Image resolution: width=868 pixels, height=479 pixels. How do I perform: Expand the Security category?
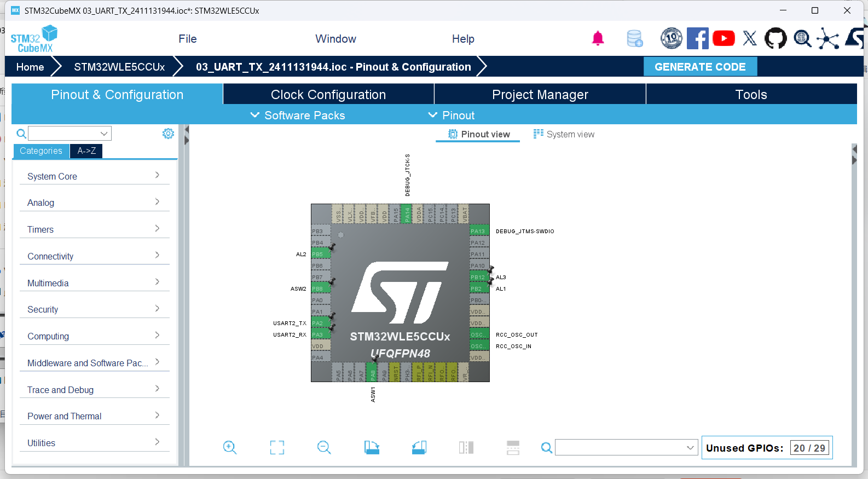[94, 309]
